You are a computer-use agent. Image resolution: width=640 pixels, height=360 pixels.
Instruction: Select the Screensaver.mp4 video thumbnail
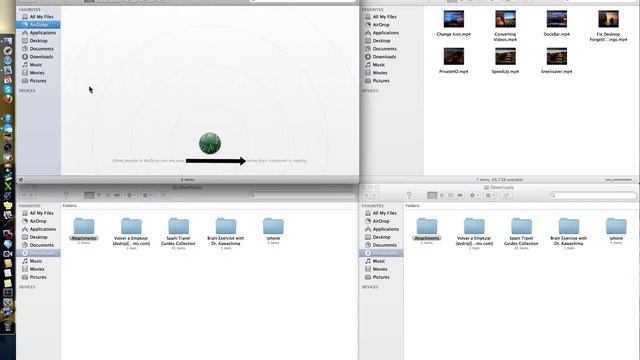click(557, 57)
